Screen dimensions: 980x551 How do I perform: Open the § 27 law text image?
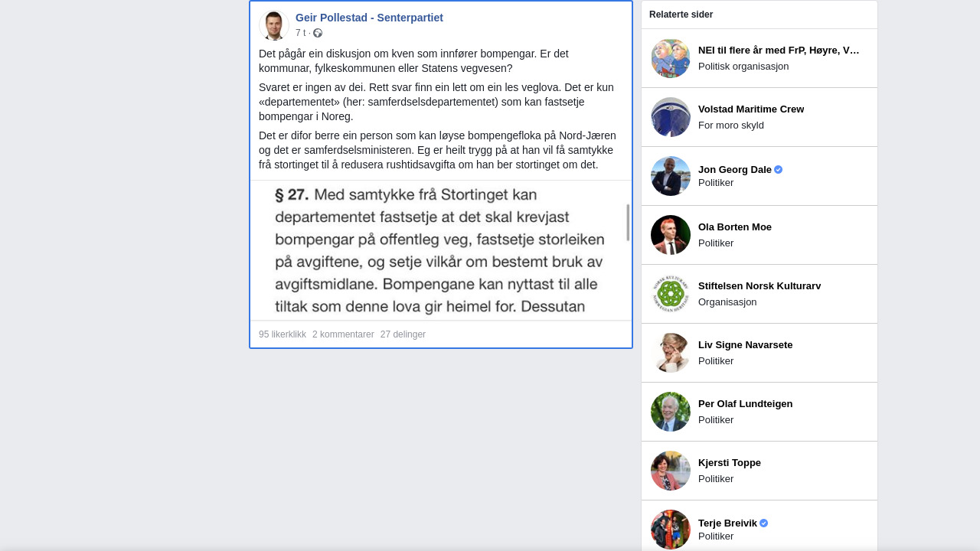tap(438, 250)
